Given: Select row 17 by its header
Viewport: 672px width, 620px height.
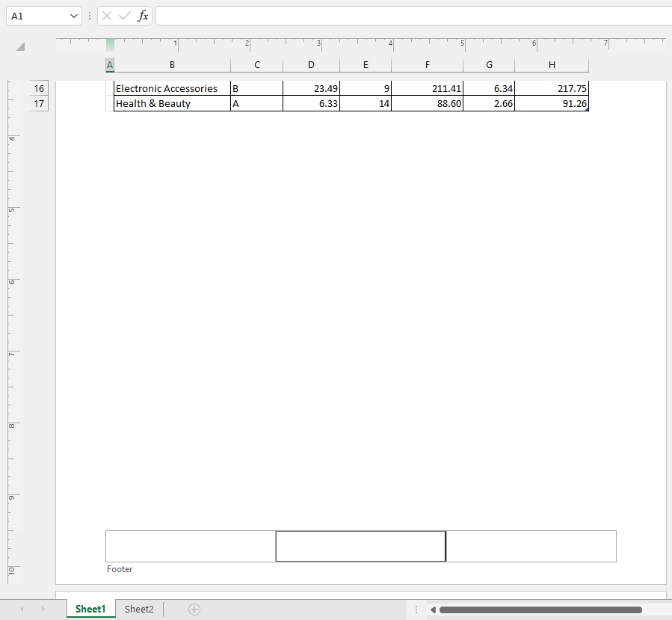Looking at the screenshot, I should point(38,103).
